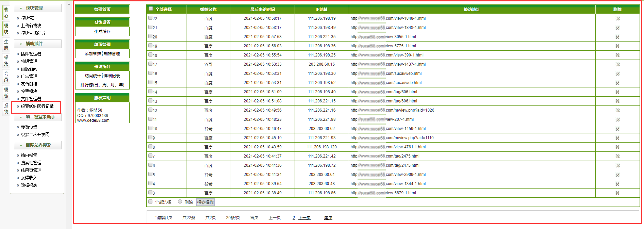
Task: Switch to the 核心 vertical tab
Action: tap(6, 13)
